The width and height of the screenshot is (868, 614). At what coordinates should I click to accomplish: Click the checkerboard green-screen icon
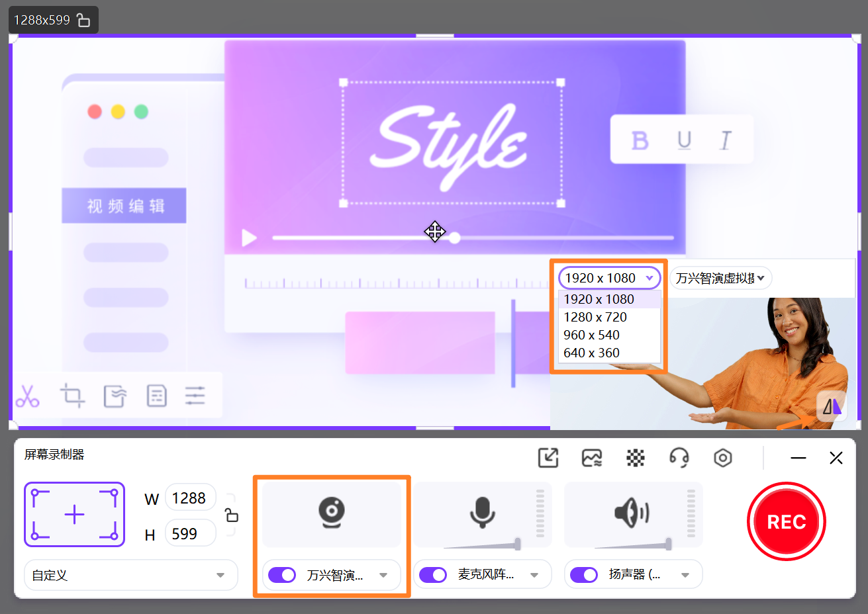tap(635, 457)
